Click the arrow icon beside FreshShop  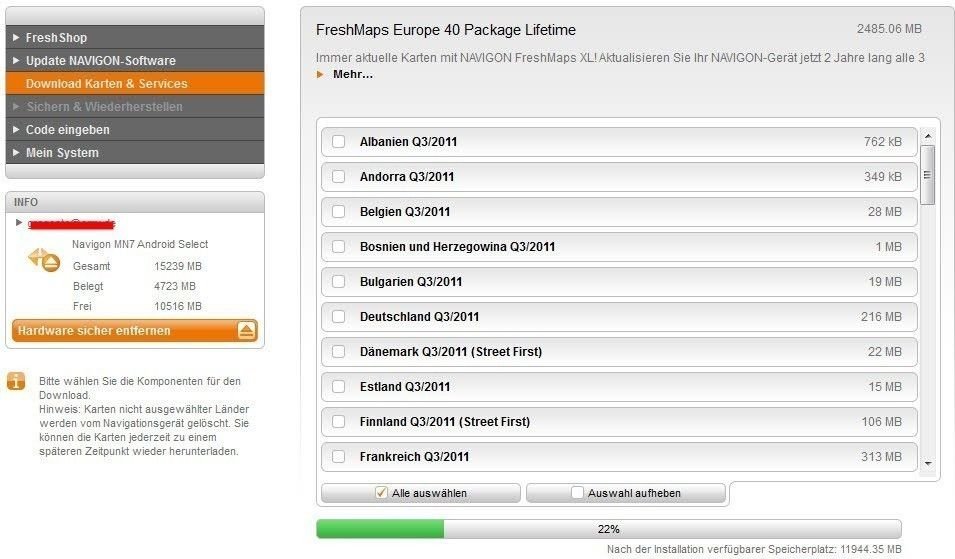[16, 37]
